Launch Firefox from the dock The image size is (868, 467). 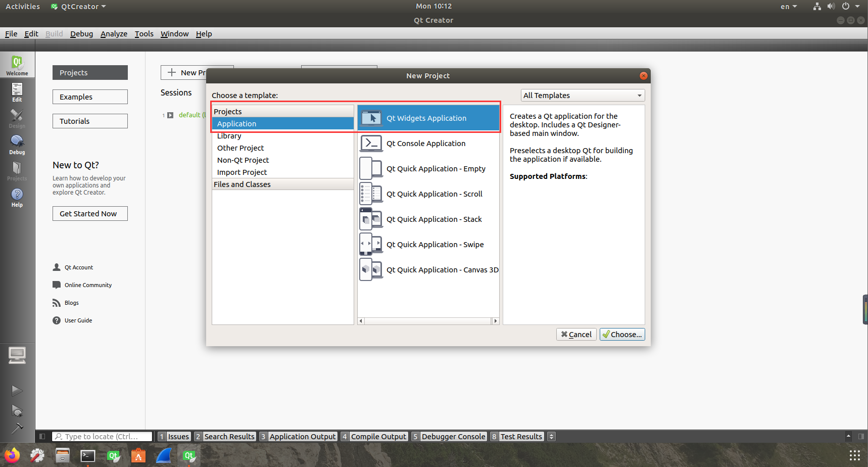(12, 455)
